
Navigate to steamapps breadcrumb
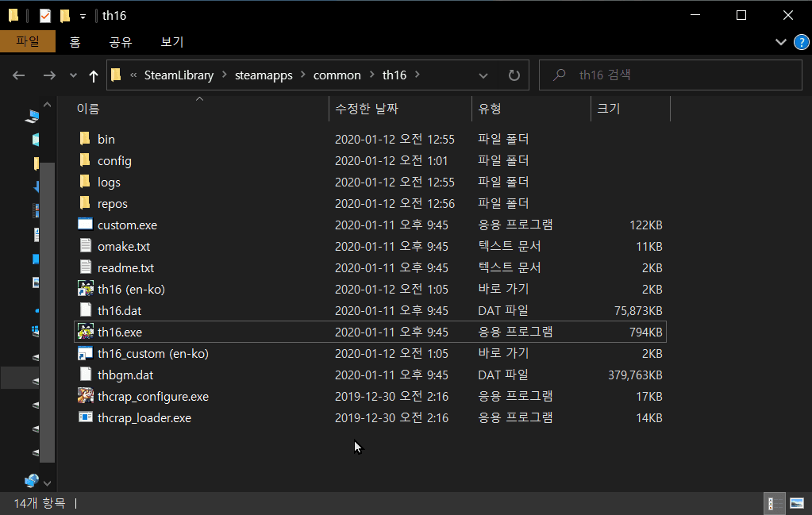pyautogui.click(x=264, y=75)
